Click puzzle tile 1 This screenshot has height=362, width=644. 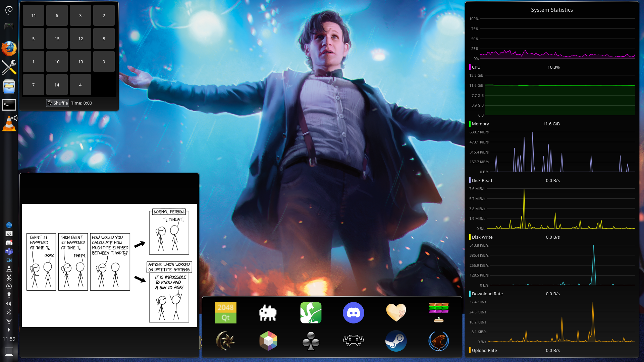(34, 62)
